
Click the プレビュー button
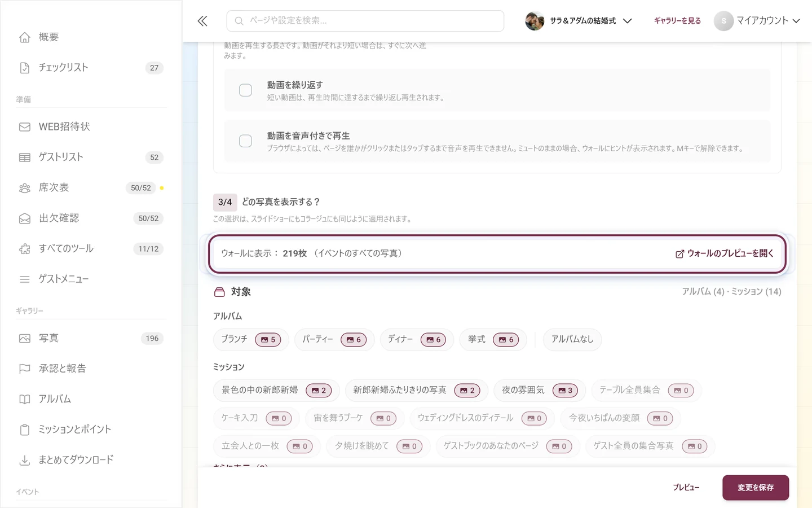(686, 488)
